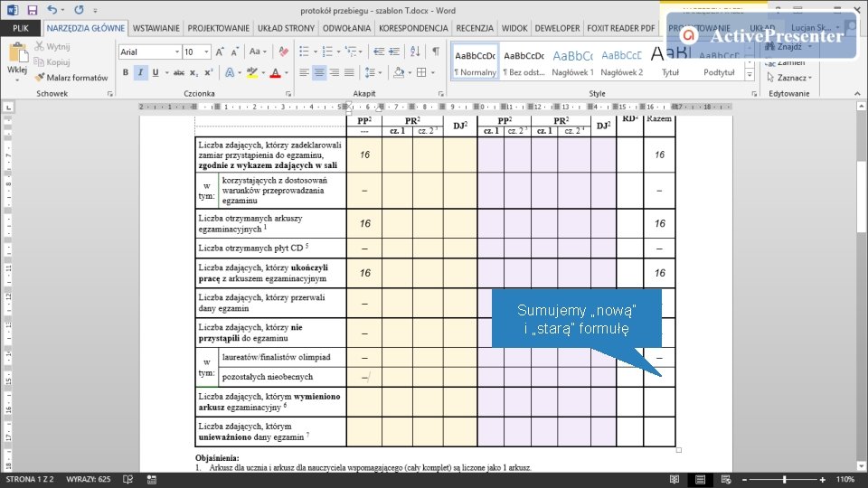
Task: Click the Redo icon in quick access toolbar
Action: [x=80, y=10]
